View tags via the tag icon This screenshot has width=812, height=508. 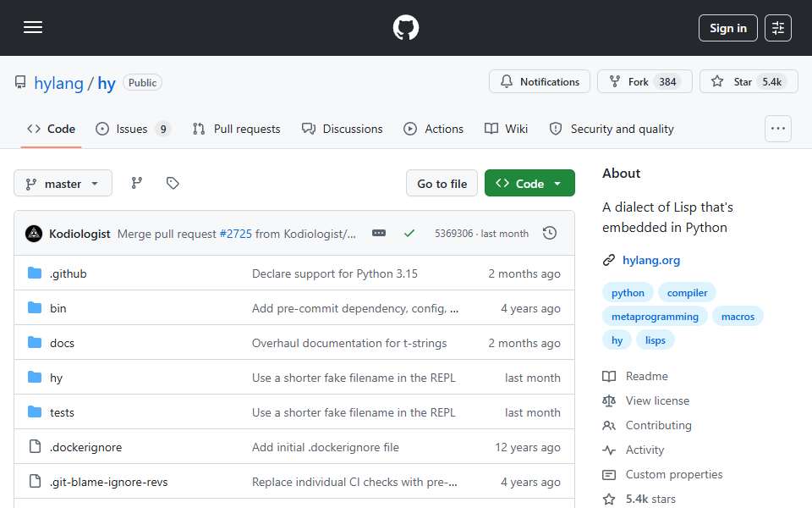click(173, 183)
